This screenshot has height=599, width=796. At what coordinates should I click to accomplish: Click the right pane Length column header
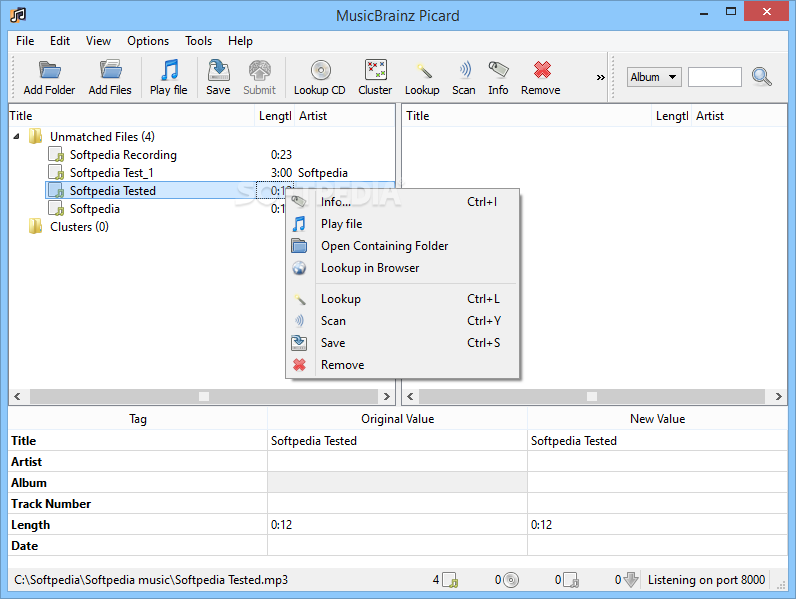672,116
